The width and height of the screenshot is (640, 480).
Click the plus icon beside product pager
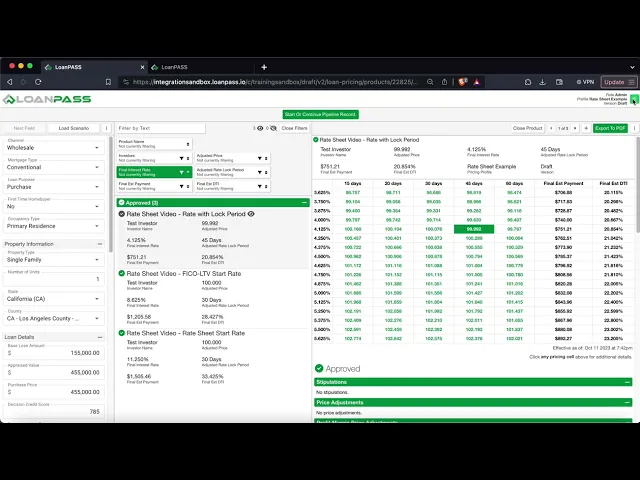click(x=586, y=128)
